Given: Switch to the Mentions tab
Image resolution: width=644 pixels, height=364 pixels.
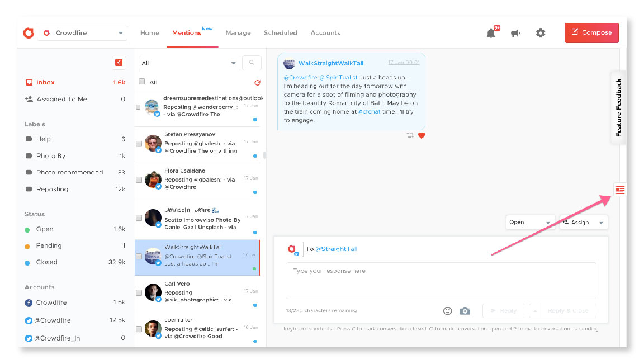Looking at the screenshot, I should click(187, 33).
